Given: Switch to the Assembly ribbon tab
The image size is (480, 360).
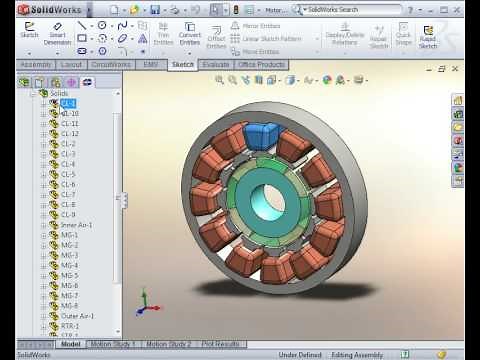Looking at the screenshot, I should [36, 64].
